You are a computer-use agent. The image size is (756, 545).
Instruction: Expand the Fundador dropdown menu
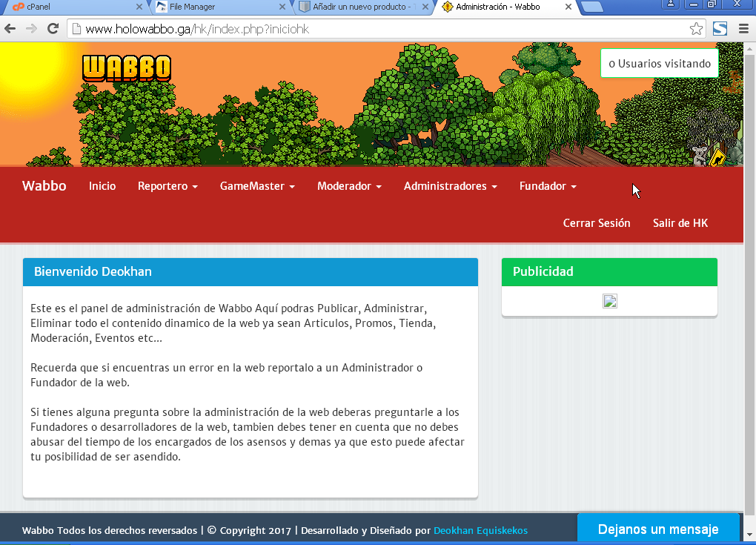click(x=548, y=186)
